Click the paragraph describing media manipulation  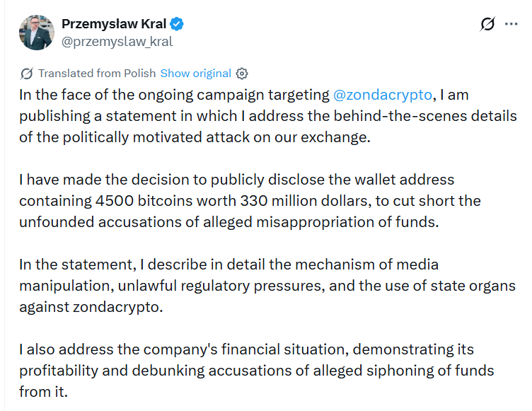pos(267,286)
